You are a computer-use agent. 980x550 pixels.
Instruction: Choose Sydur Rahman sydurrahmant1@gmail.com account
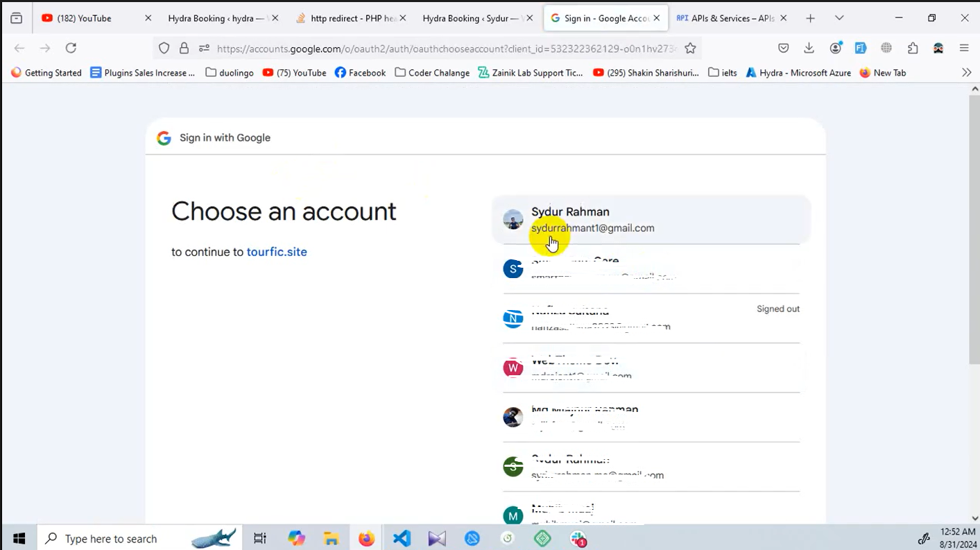[x=651, y=220]
